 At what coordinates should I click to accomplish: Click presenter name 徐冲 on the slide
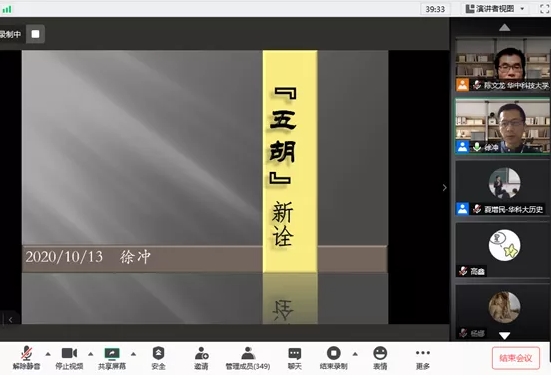pyautogui.click(x=135, y=257)
